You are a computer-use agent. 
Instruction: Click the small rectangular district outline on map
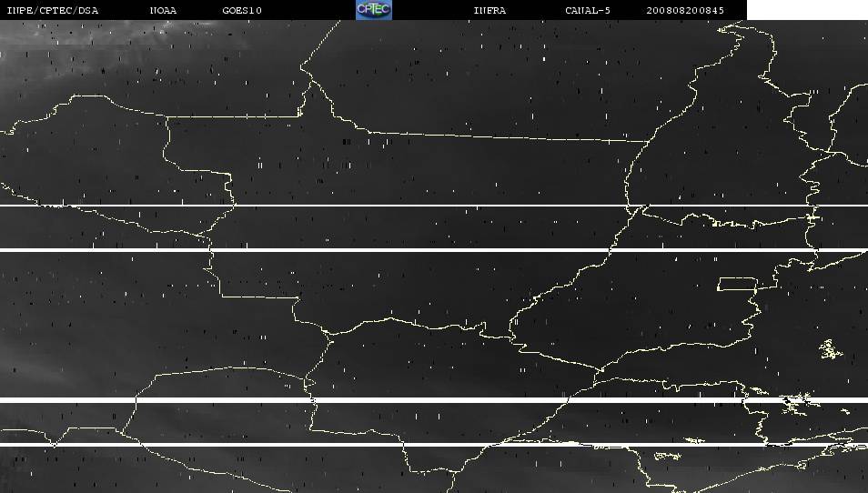(738, 284)
